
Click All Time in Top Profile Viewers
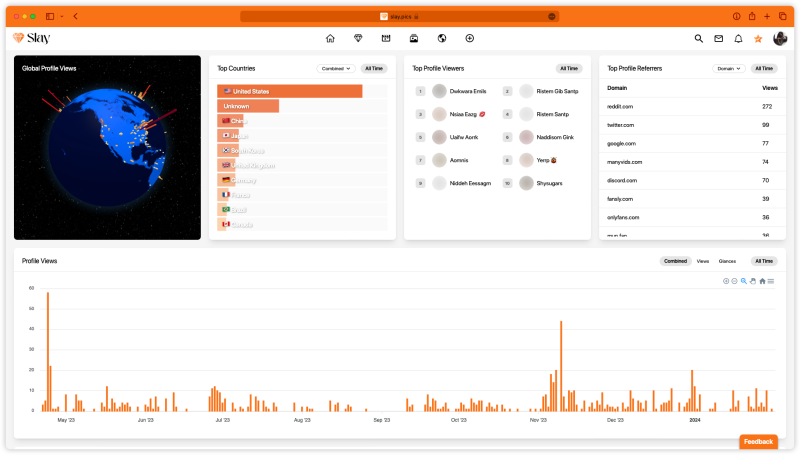pos(569,68)
